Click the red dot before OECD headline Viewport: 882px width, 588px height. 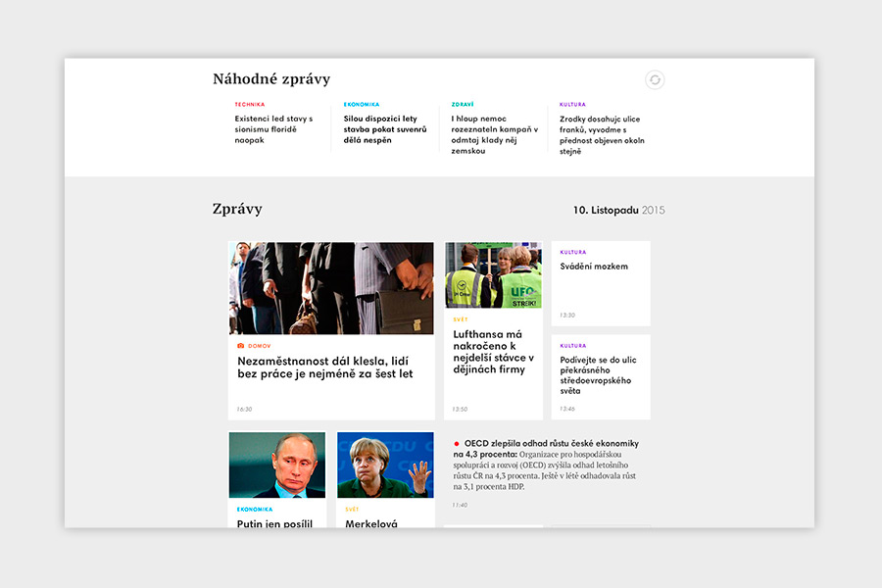(457, 443)
